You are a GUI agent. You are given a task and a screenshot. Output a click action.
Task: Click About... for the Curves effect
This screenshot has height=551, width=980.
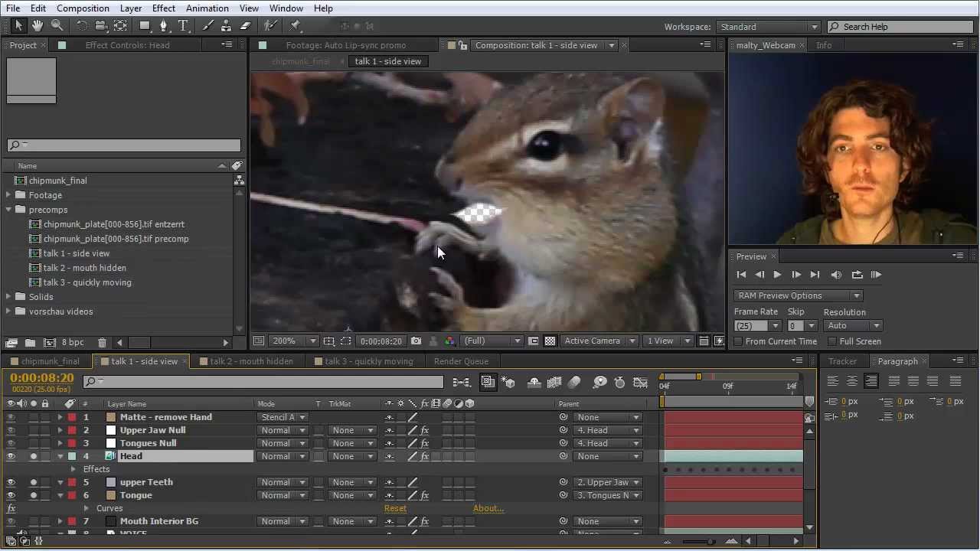[488, 508]
